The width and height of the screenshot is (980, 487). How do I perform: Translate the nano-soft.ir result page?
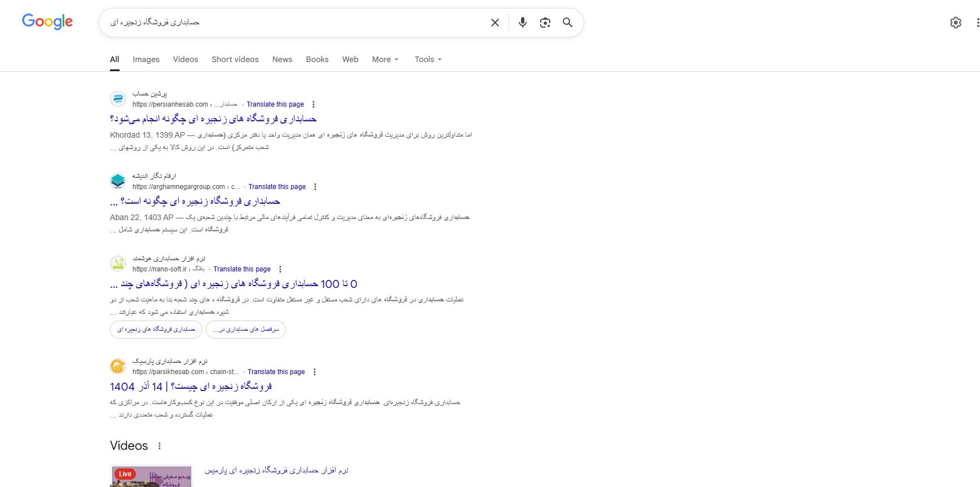[242, 269]
